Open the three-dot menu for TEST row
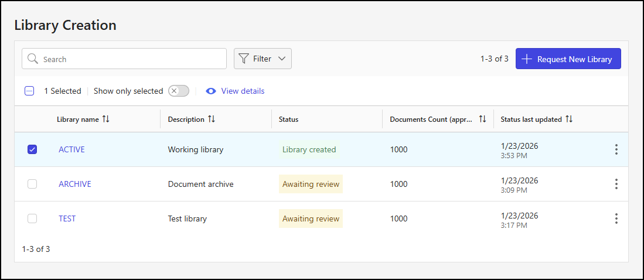 (616, 218)
